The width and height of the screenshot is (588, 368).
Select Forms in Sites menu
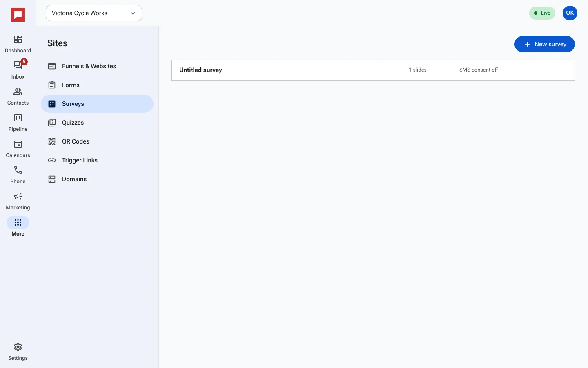[x=97, y=85]
